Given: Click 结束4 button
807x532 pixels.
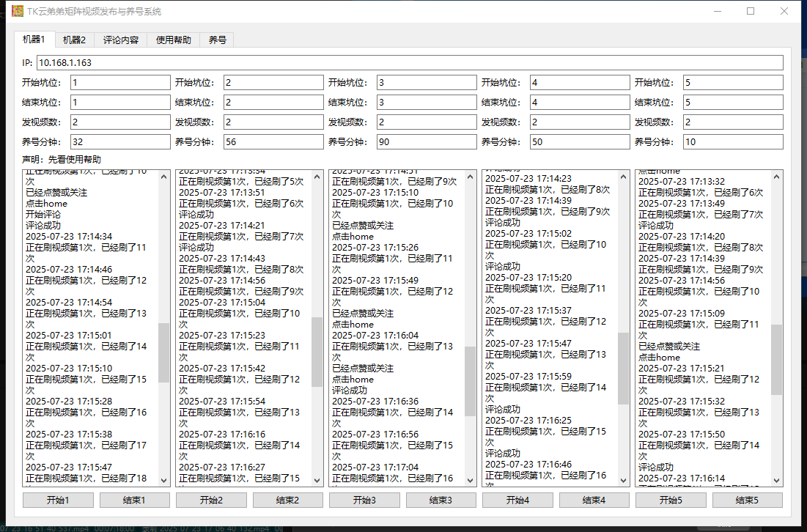Looking at the screenshot, I should 594,500.
